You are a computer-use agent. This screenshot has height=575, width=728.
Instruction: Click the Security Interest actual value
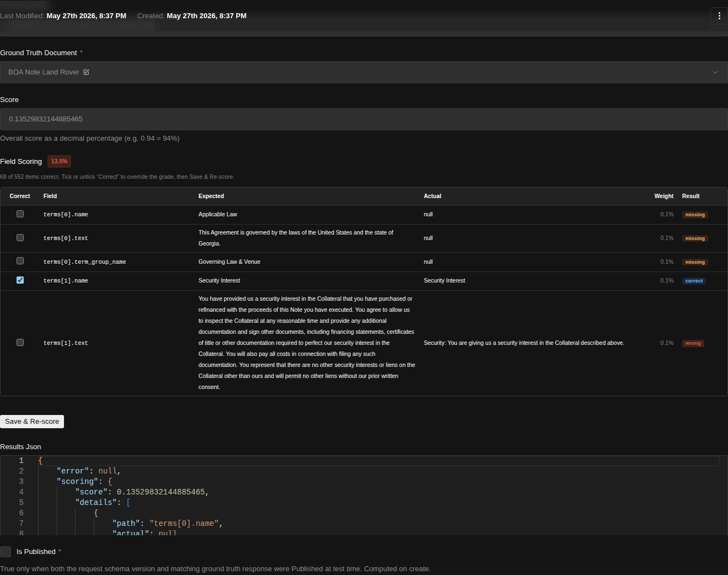tap(445, 280)
